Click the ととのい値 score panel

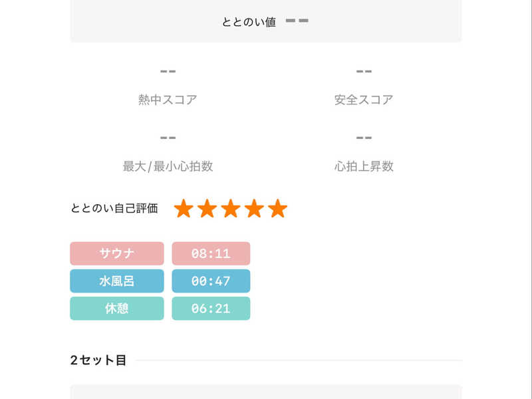click(266, 21)
